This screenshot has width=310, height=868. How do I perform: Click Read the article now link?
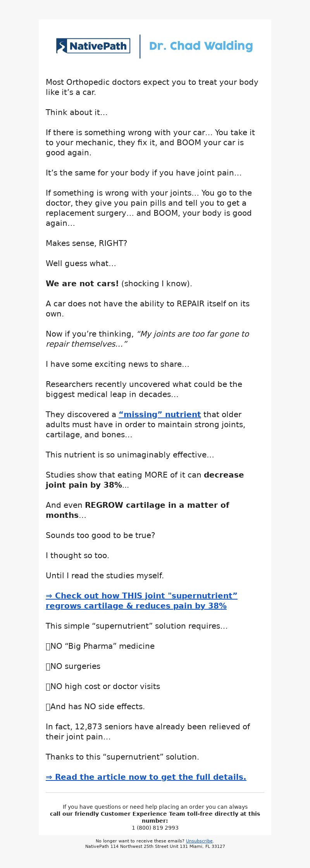pos(146,777)
